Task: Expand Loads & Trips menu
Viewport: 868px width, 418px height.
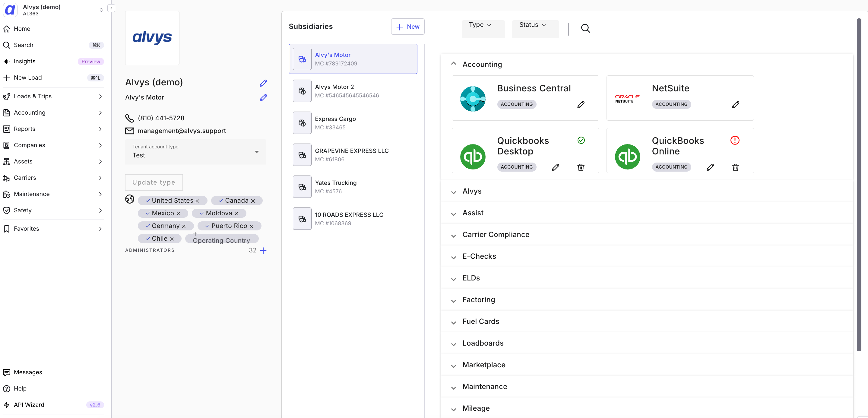Action: 53,96
